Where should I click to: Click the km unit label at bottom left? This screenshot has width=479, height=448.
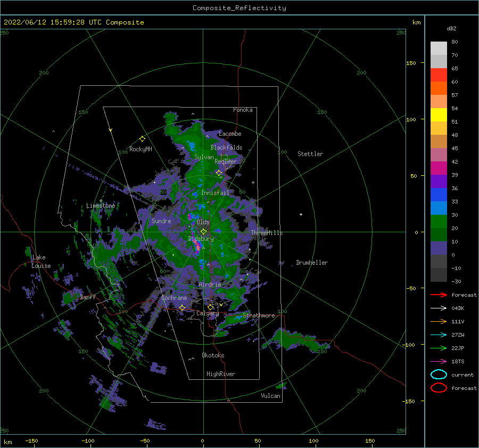click(7, 442)
